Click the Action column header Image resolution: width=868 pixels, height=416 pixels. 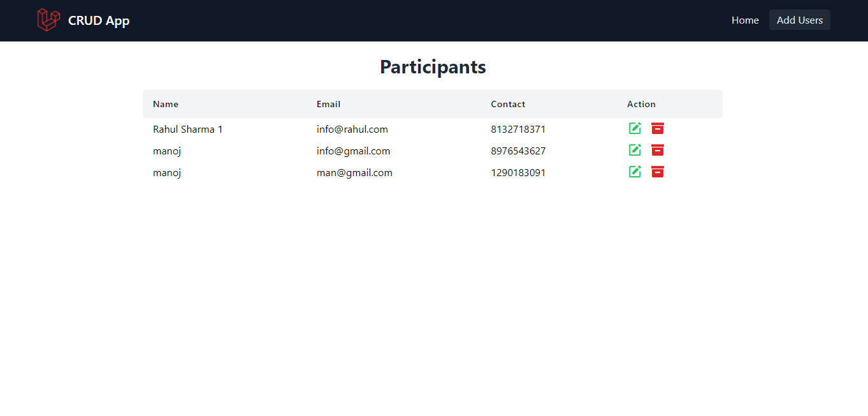click(x=641, y=104)
